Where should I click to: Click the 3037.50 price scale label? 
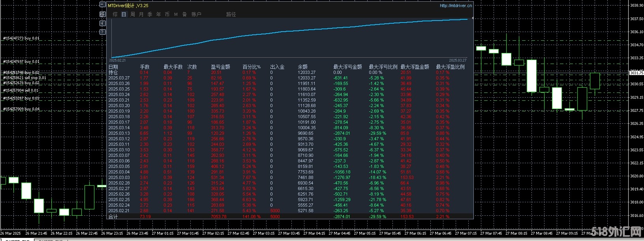636,19
